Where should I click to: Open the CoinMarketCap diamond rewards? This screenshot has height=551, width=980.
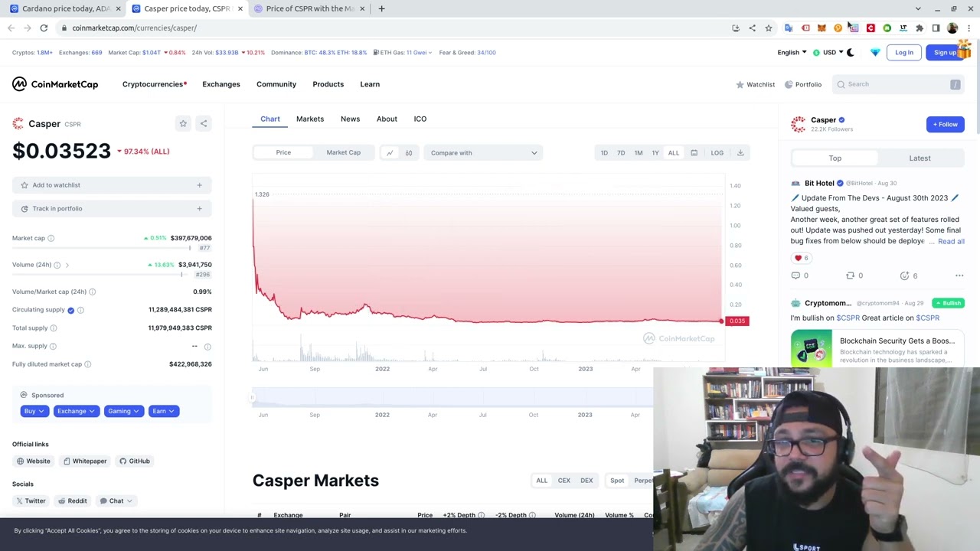tap(875, 53)
